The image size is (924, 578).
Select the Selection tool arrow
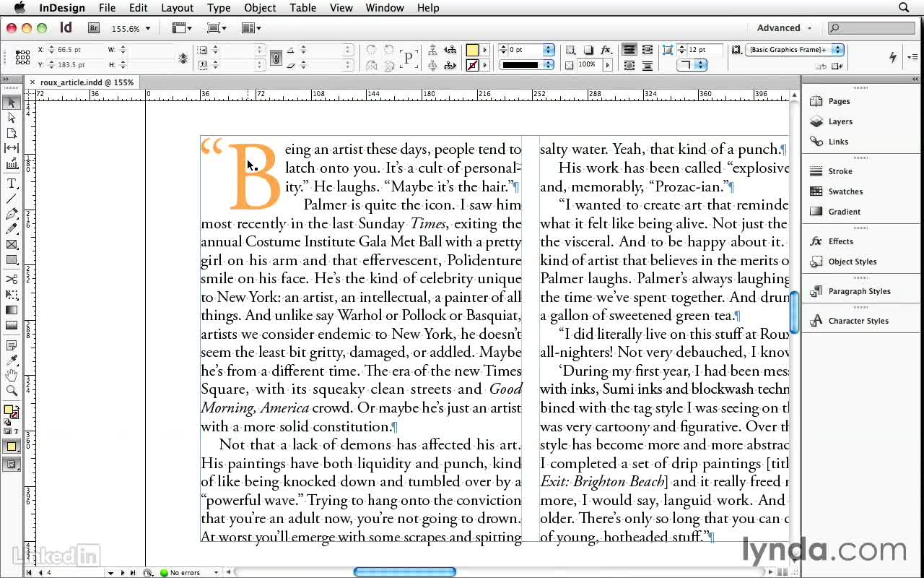[12, 103]
